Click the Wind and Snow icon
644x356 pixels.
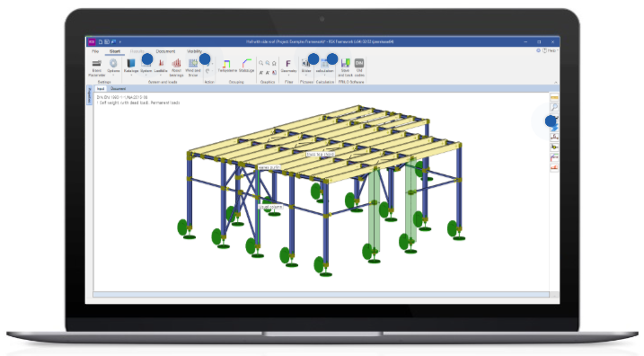coord(193,64)
